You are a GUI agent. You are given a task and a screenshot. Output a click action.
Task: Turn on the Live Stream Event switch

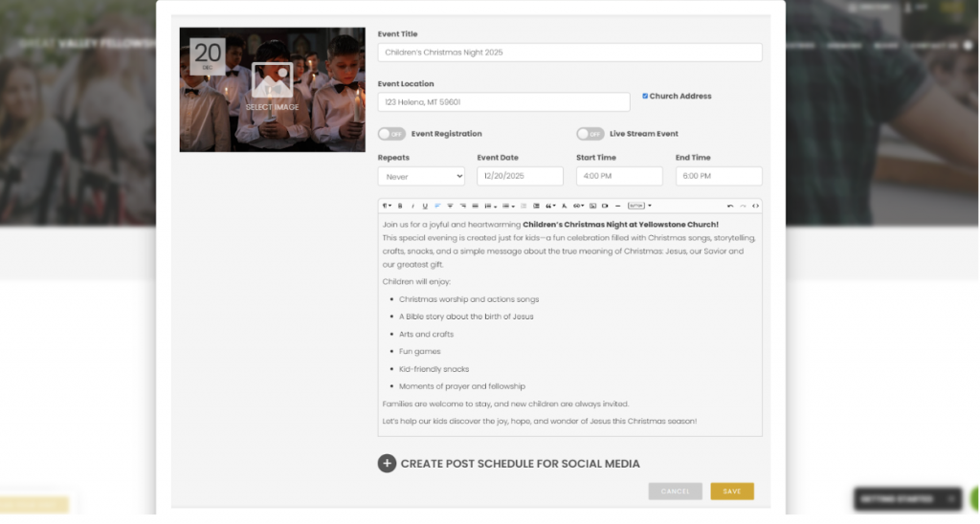point(590,134)
